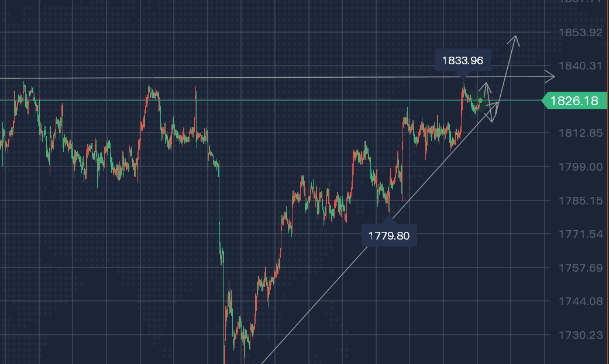Click the green current price dot
Screen dimensions: 609x364
click(480, 100)
